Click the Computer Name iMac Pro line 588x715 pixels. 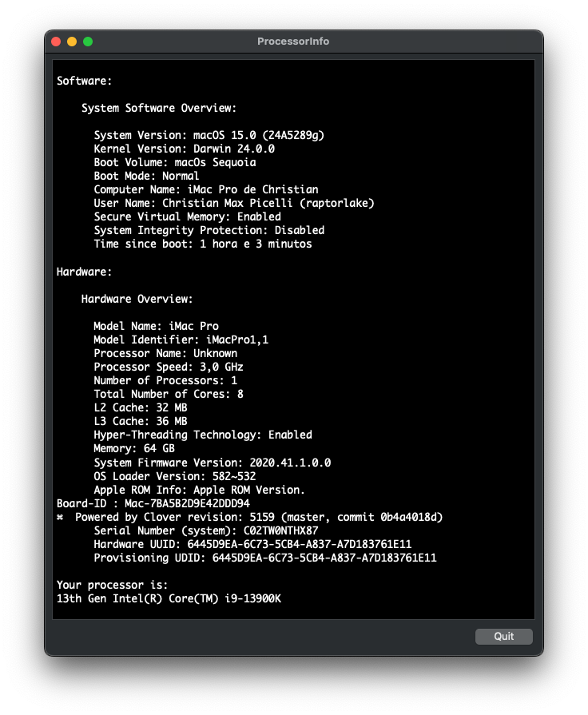(x=205, y=190)
